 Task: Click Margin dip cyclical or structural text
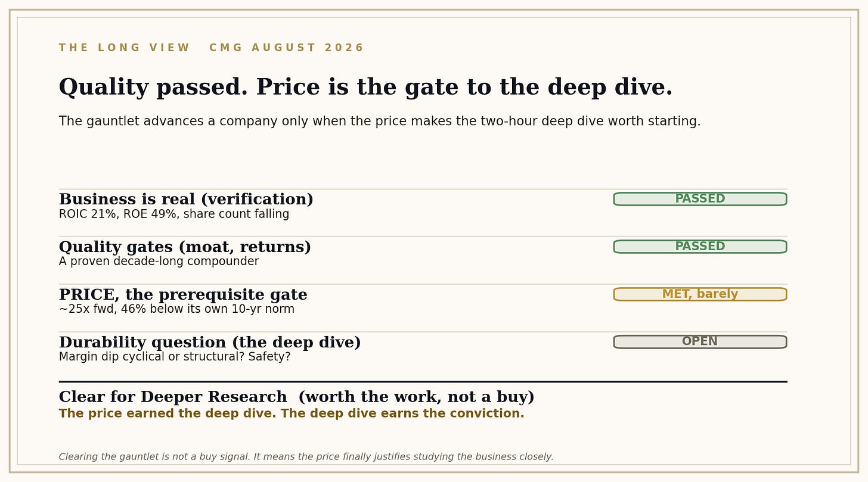click(175, 357)
